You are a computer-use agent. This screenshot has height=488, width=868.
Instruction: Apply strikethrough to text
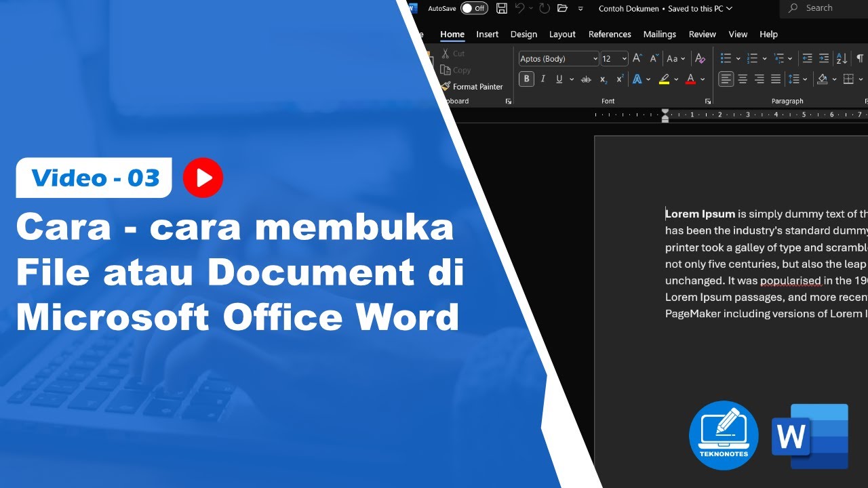[x=586, y=79]
